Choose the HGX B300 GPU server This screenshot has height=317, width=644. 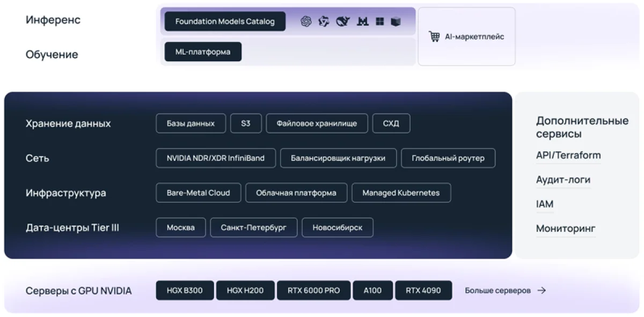184,290
